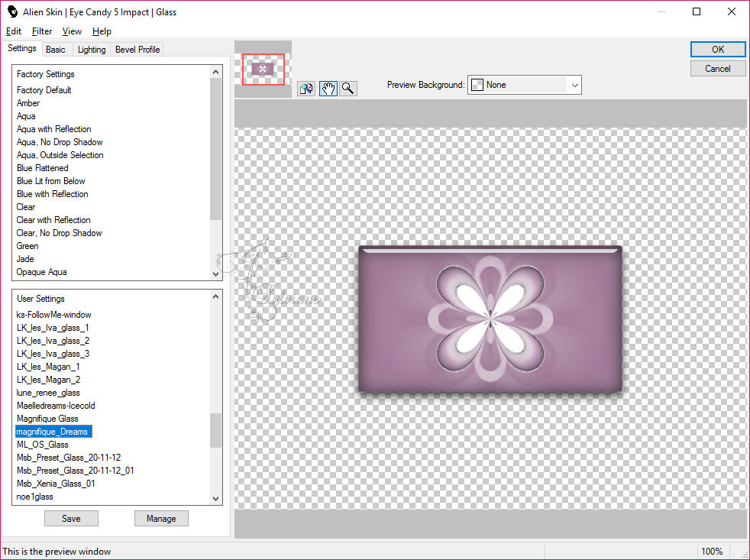The height and width of the screenshot is (560, 750).
Task: Click Factory Settings list scroll-up arrow
Action: coord(215,72)
